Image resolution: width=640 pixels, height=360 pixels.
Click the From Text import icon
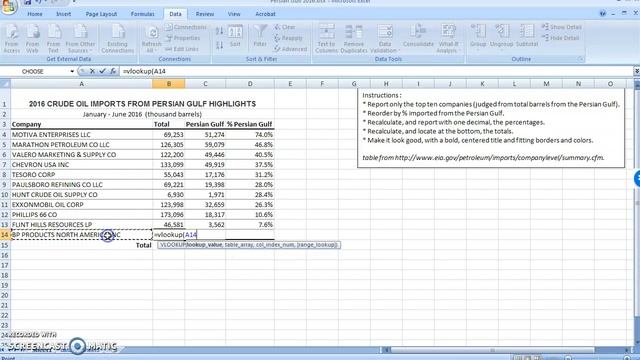click(x=53, y=39)
